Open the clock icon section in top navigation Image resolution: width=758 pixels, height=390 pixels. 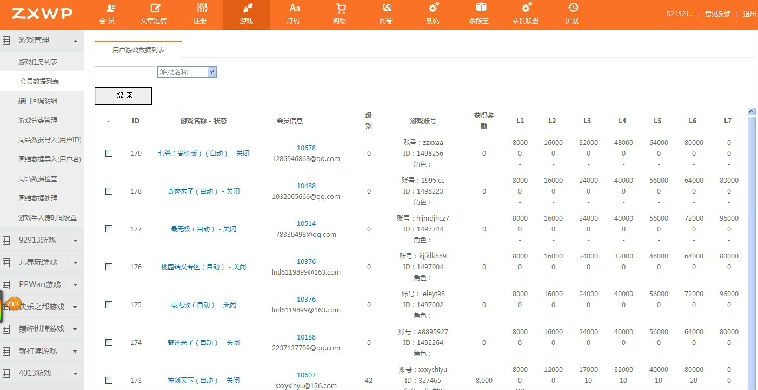573,14
